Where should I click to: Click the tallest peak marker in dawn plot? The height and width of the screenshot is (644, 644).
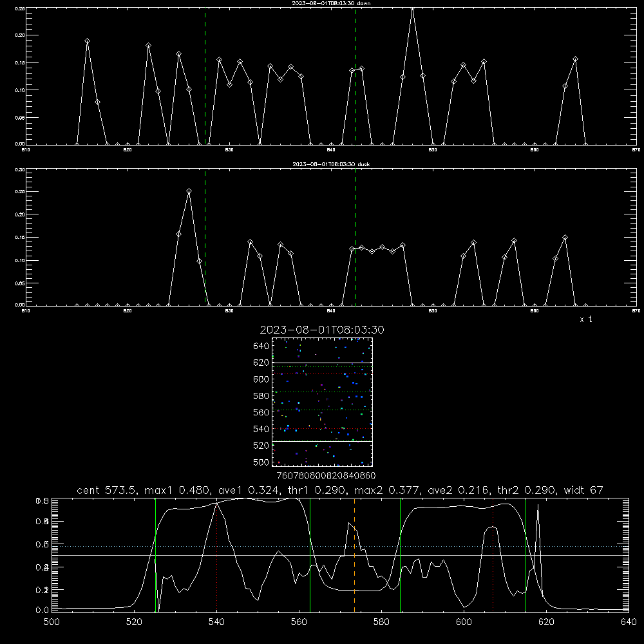click(413, 8)
